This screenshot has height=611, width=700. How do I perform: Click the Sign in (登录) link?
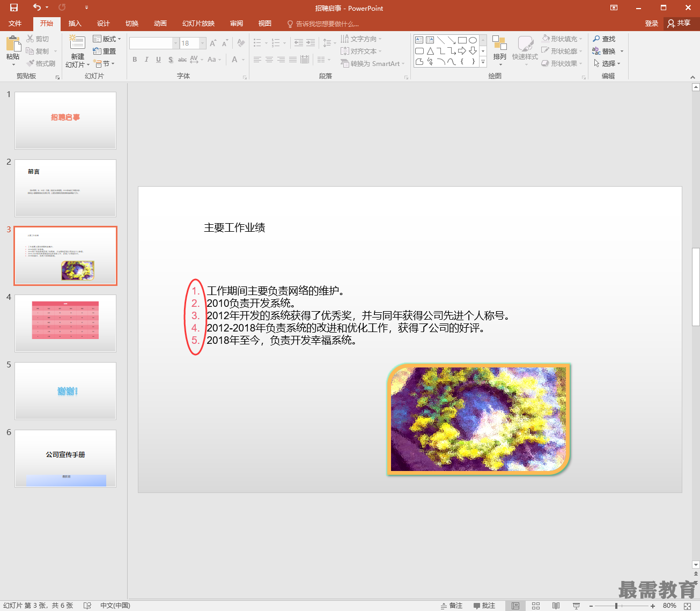point(651,23)
